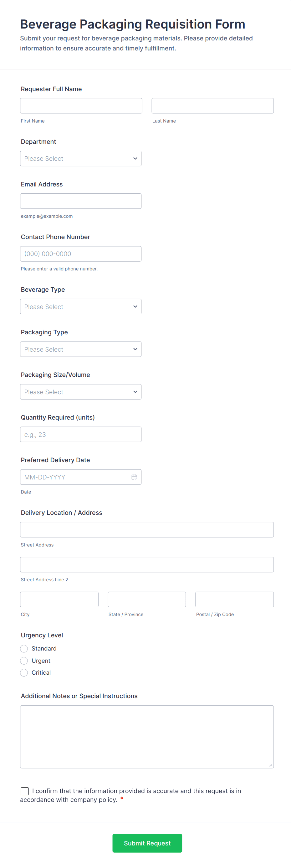Focus the Street Address field
Viewport: 291px width, 868px height.
coord(147,530)
